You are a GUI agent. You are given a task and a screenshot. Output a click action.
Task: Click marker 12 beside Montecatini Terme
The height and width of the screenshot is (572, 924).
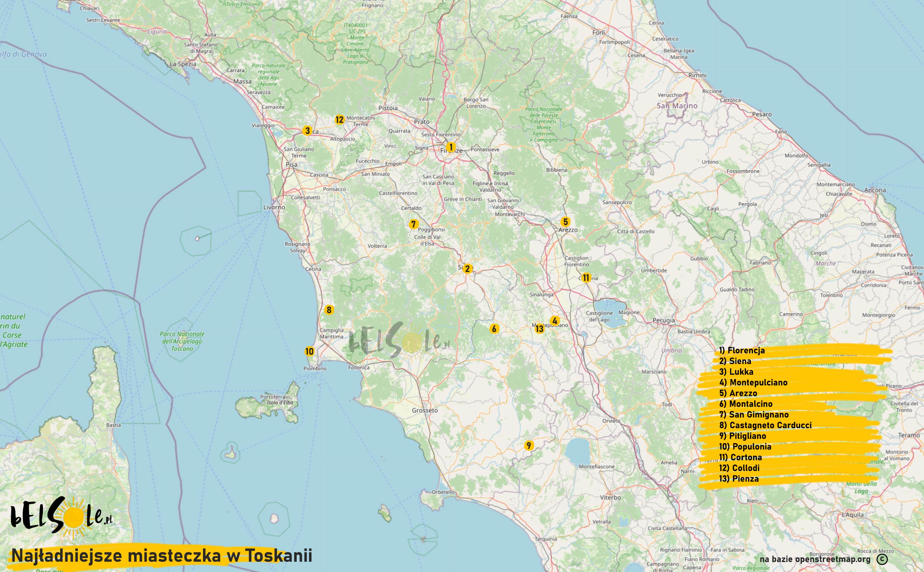coord(339,120)
